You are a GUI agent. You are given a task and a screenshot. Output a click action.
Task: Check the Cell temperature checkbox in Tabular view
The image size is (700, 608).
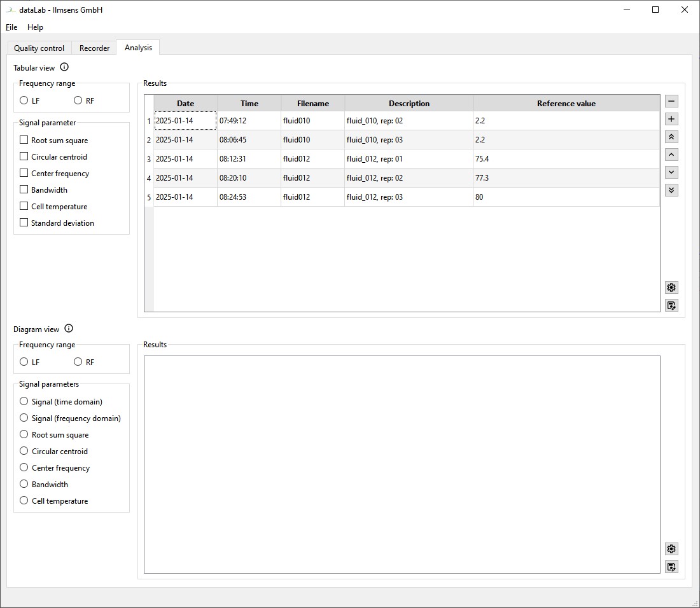click(x=24, y=206)
